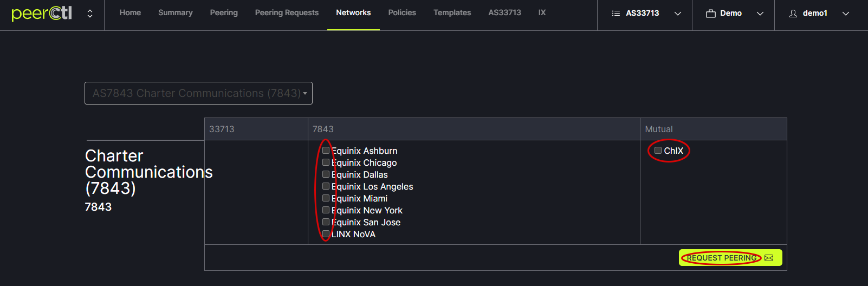The width and height of the screenshot is (868, 286).
Task: Click the briefcase icon beside Demo
Action: [x=710, y=14]
